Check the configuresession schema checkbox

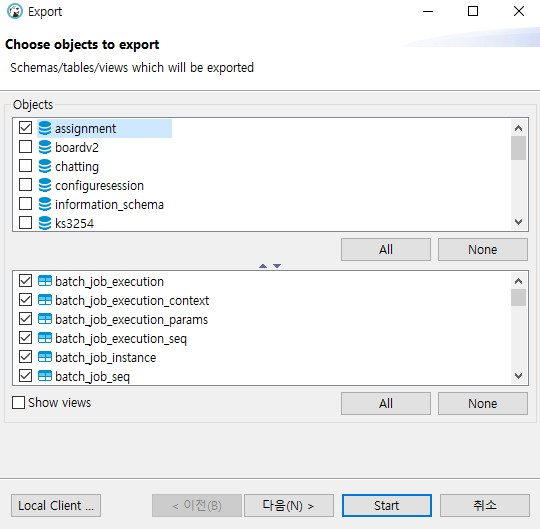pos(25,184)
